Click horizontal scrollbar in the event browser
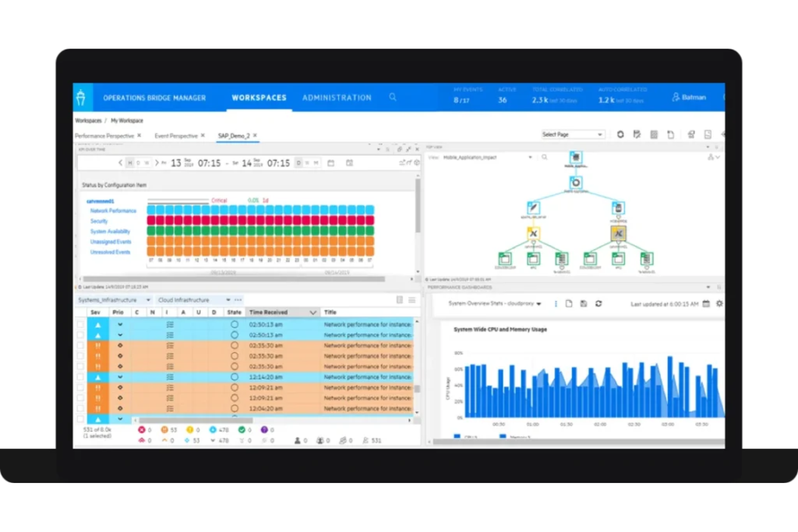798x532 pixels. pos(196,420)
